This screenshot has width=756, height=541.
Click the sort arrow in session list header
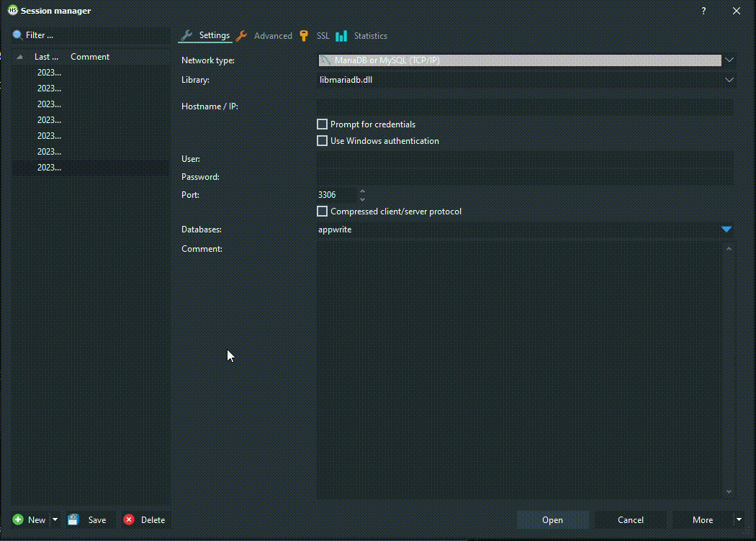tap(19, 57)
